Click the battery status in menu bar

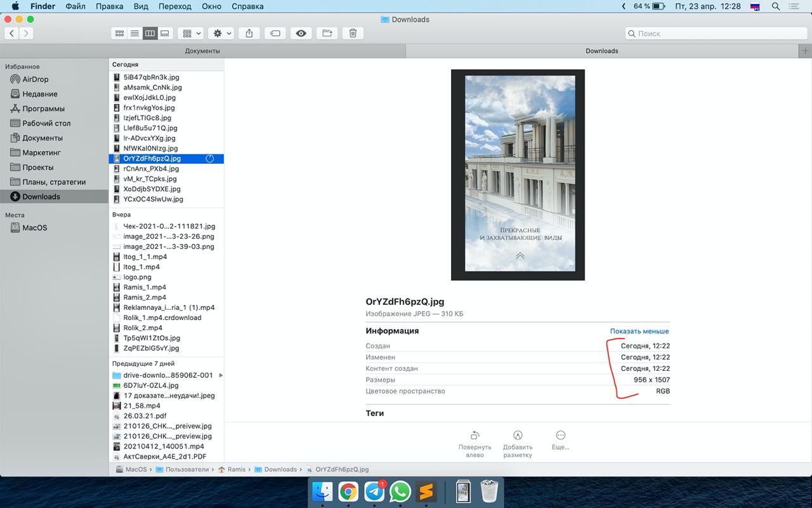point(648,6)
